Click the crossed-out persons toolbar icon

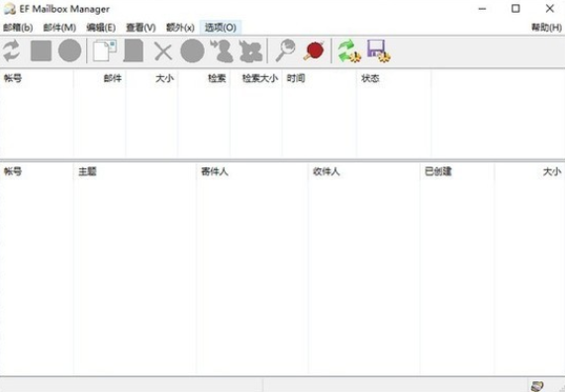pyautogui.click(x=250, y=50)
